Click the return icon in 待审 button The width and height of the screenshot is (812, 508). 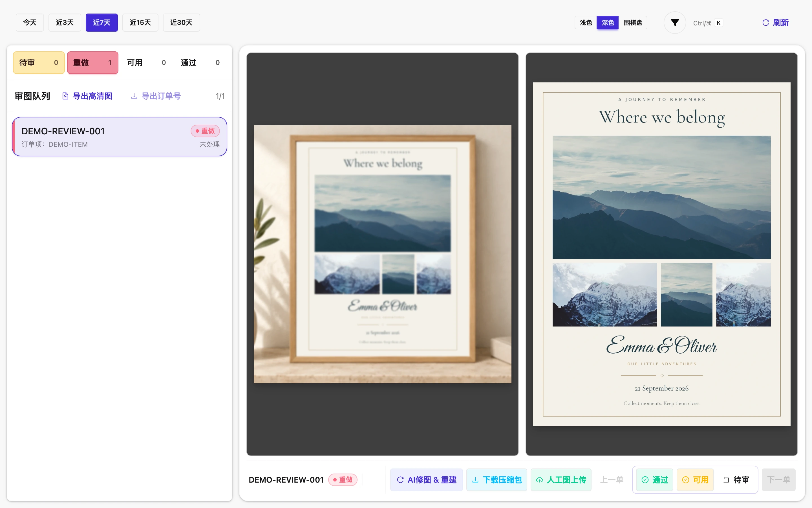(x=726, y=480)
